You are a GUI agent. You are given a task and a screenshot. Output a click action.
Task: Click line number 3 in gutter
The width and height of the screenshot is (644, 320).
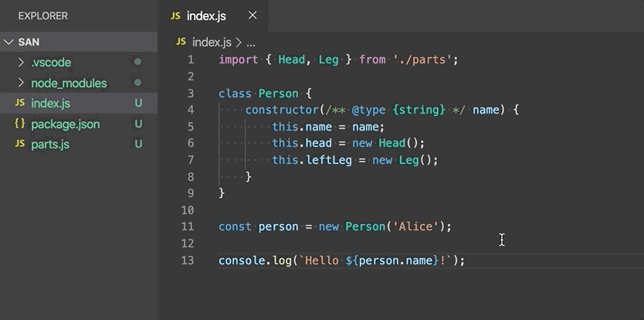pos(191,94)
